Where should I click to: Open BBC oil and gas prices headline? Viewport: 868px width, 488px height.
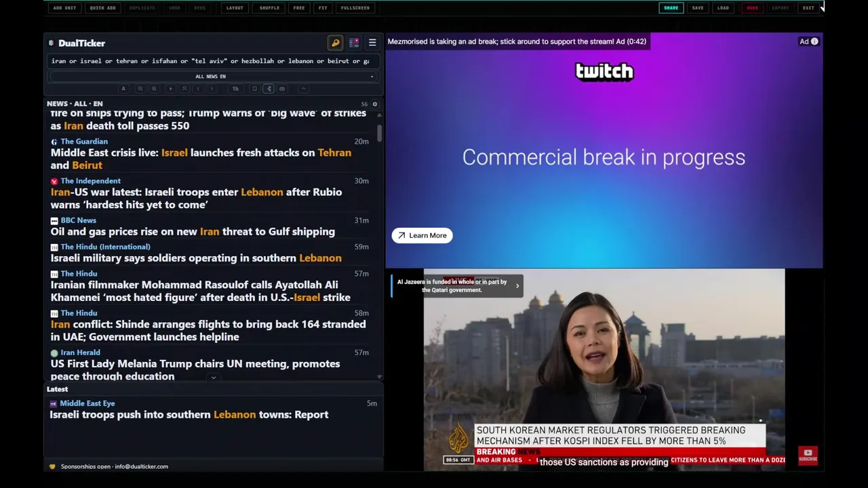193,231
